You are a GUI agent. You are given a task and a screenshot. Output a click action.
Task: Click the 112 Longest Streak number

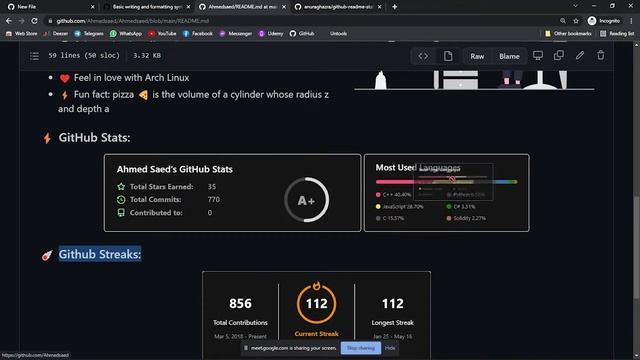point(393,304)
